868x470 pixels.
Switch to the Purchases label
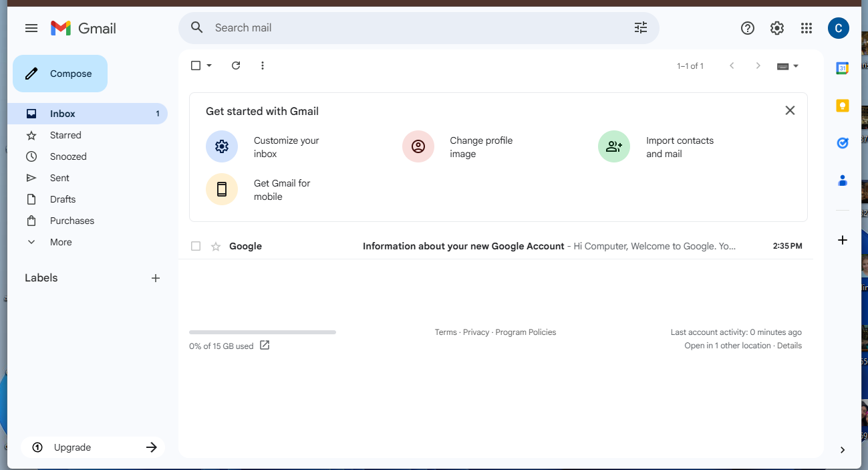point(71,220)
